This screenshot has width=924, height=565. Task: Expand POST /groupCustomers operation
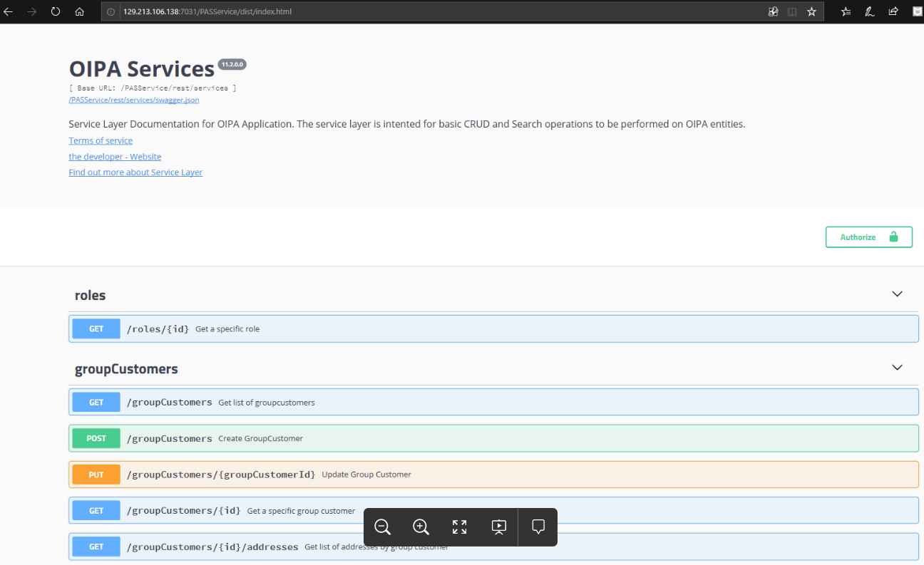(x=493, y=438)
